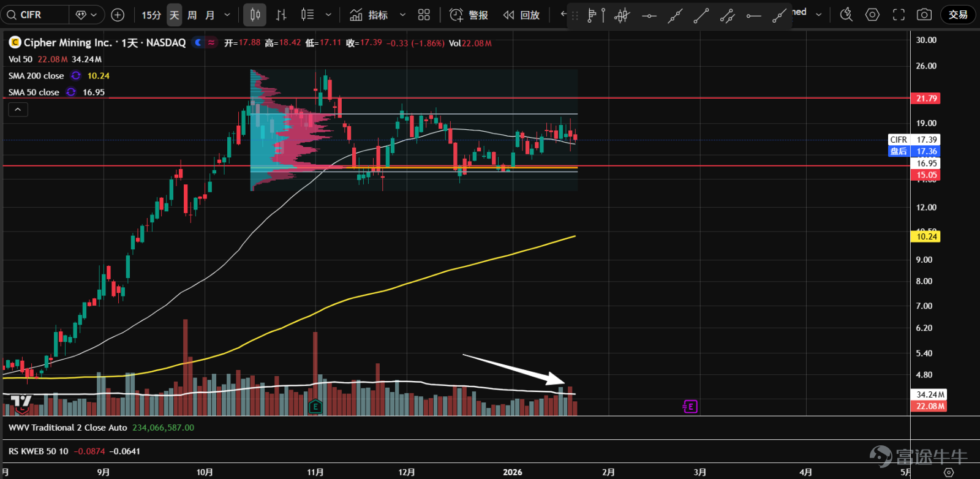The image size is (980, 479).
Task: Select the volume profile range drawing tool
Action: (595, 16)
